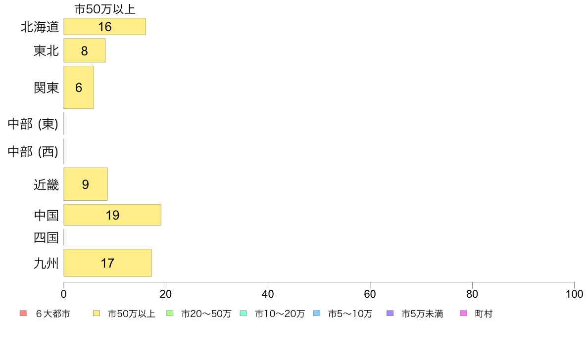Viewport: 588px width, 364px height.
Task: Click the pink 町村 legend swatch
Action: [x=463, y=314]
